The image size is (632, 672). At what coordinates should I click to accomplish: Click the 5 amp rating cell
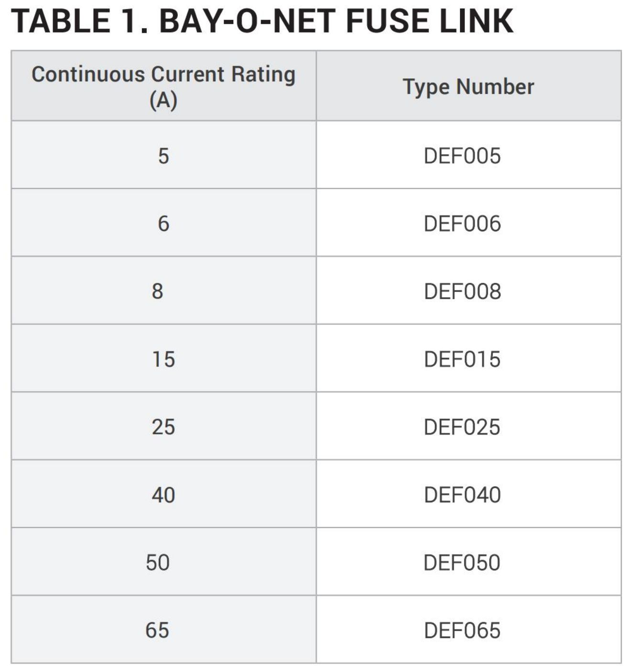pyautogui.click(x=163, y=156)
